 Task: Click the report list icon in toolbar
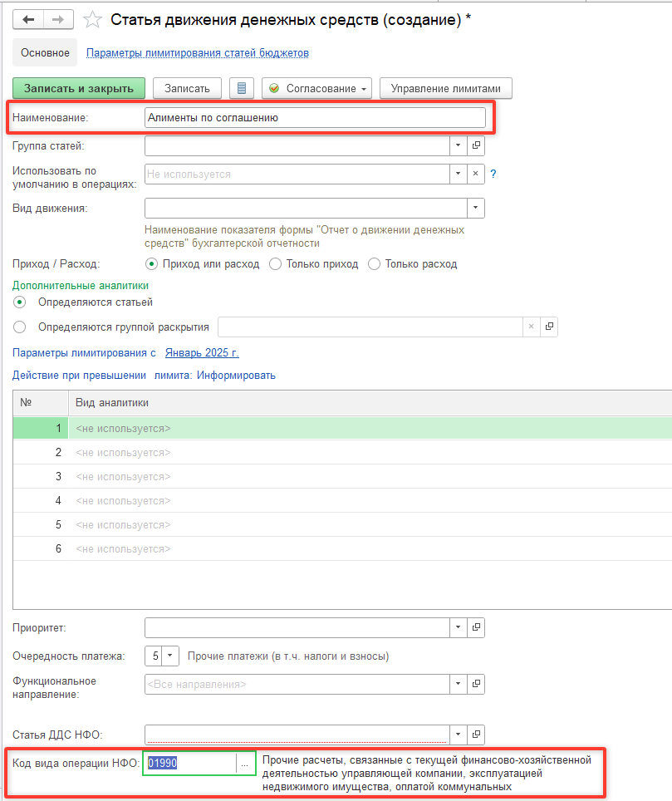click(242, 88)
